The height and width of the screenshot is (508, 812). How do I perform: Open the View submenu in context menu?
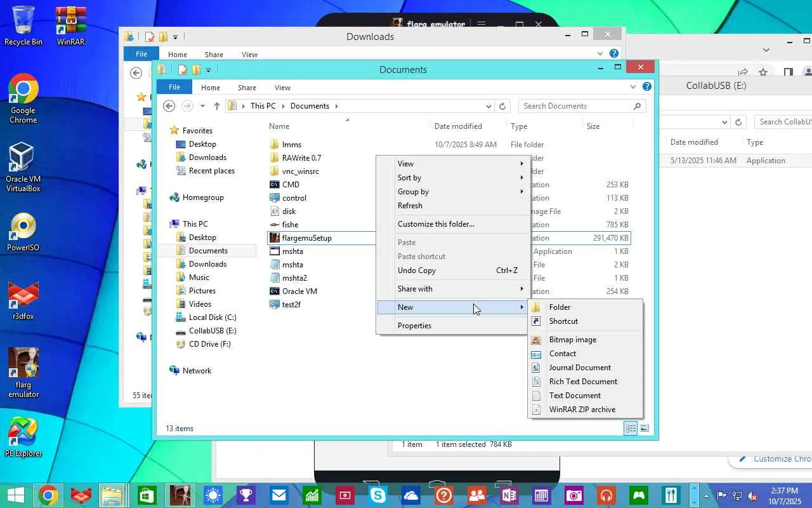[453, 164]
